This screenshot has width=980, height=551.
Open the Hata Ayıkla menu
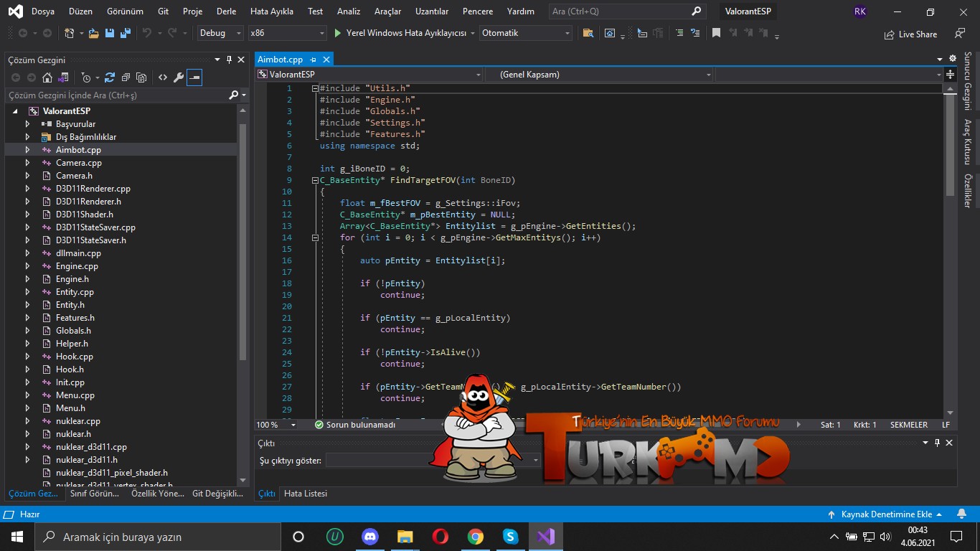point(272,11)
